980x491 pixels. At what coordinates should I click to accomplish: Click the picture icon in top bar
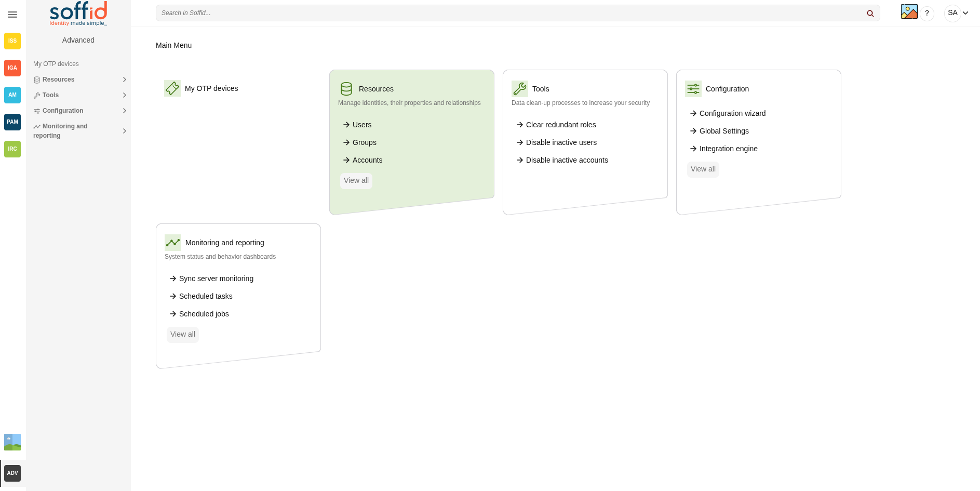[909, 11]
